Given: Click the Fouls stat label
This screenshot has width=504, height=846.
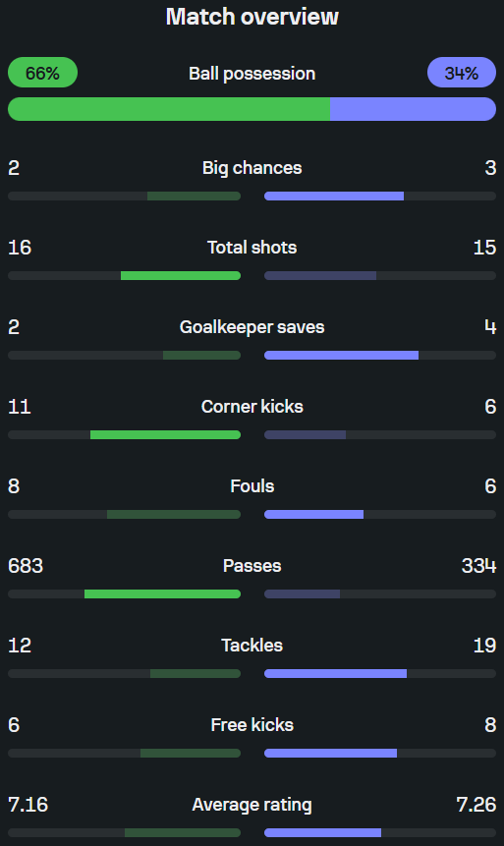Looking at the screenshot, I should (x=252, y=486).
